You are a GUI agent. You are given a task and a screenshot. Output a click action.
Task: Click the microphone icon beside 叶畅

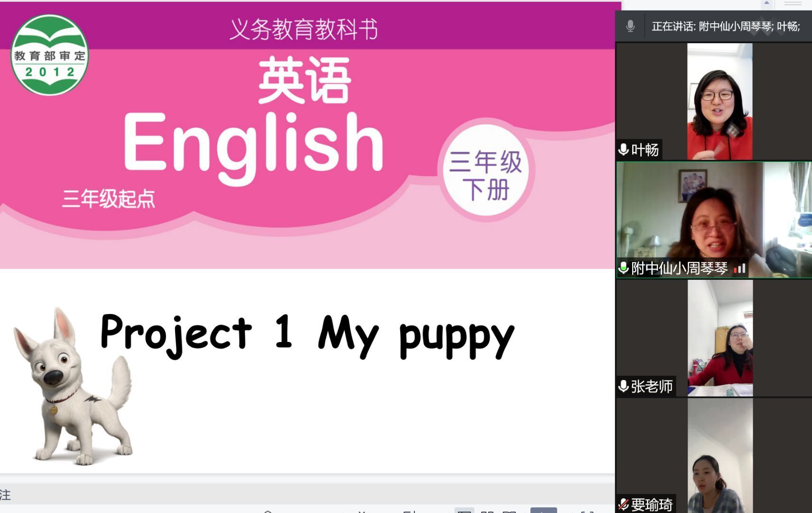pyautogui.click(x=624, y=150)
